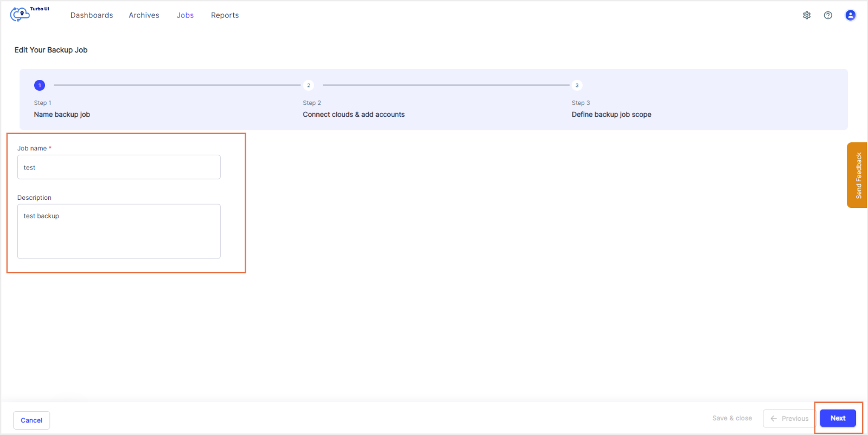Click the Turbo UI cloud logo
The width and height of the screenshot is (868, 435).
[29, 14]
